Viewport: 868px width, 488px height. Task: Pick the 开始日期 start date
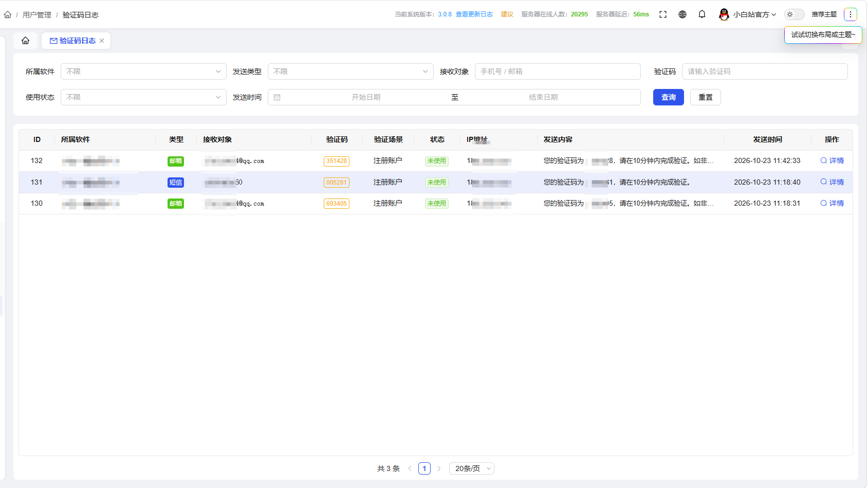(366, 97)
